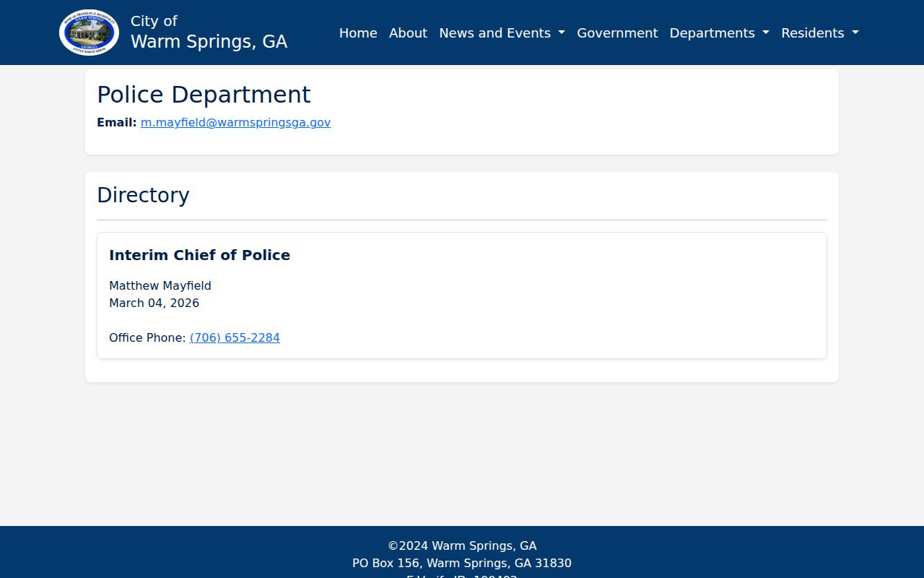
Task: Select the ©2024 Warm Springs, GA footer text
Action: (462, 546)
